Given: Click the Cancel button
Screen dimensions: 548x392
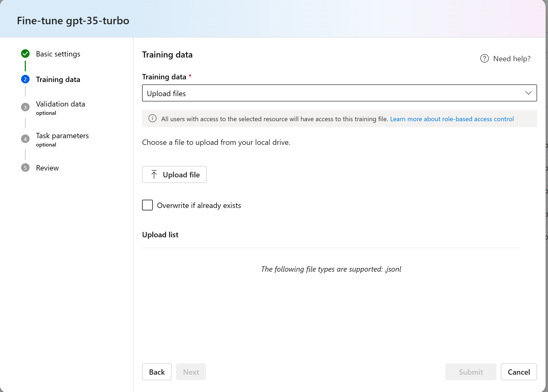Looking at the screenshot, I should 518,372.
